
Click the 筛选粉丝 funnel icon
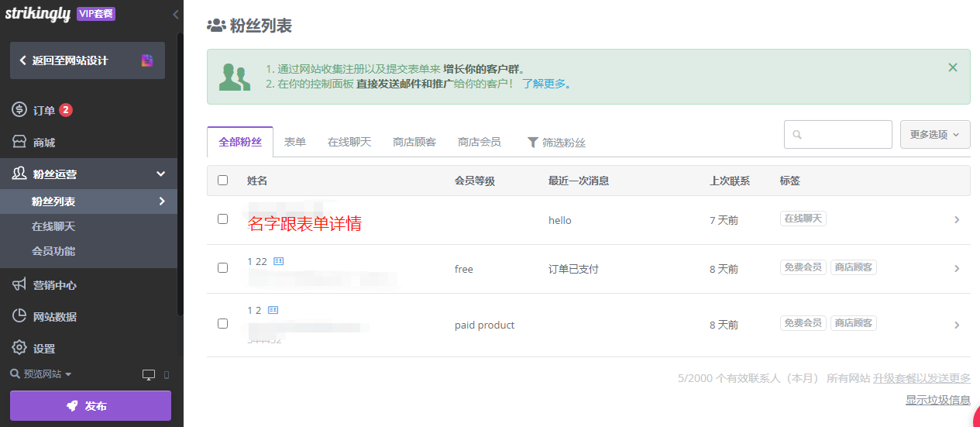click(533, 142)
